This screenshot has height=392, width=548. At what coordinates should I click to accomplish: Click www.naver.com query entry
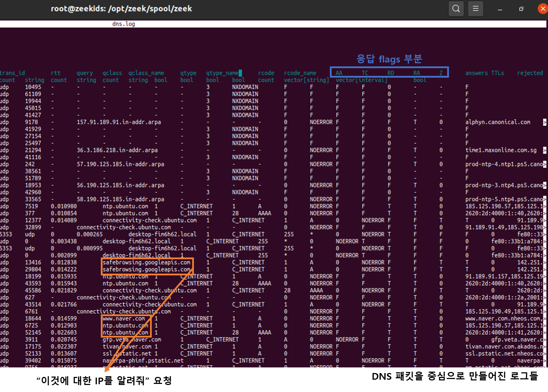tap(124, 319)
